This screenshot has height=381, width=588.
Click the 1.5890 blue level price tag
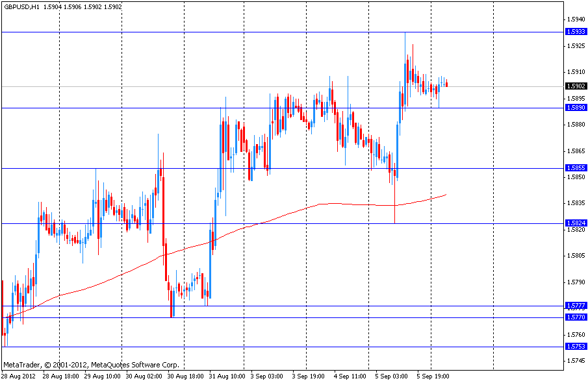pyautogui.click(x=576, y=108)
